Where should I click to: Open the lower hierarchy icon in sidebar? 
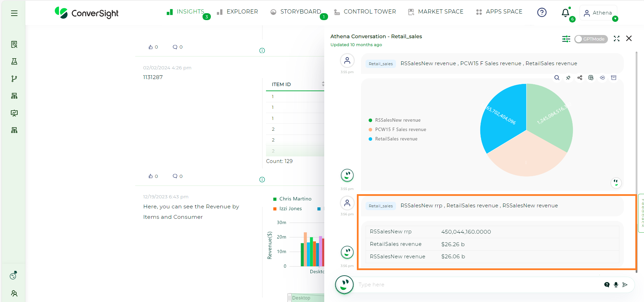[14, 130]
